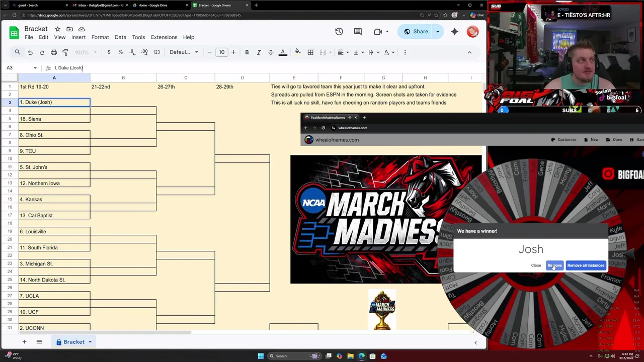Screen dimensions: 644x362
Task: Select the cell 4. Kansas
Action: click(x=54, y=199)
